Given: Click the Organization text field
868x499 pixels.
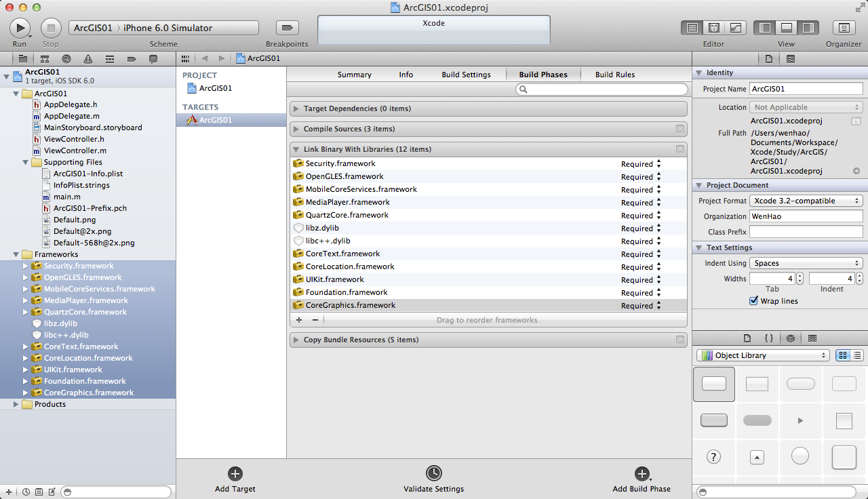Looking at the screenshot, I should click(x=806, y=216).
